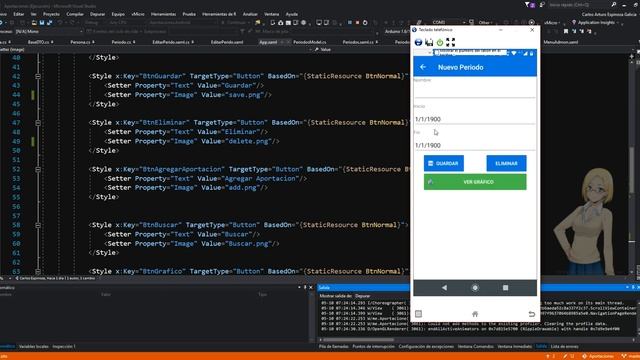Click the emulator bottom home icon
This screenshot has height=360, width=640.
[x=475, y=314]
